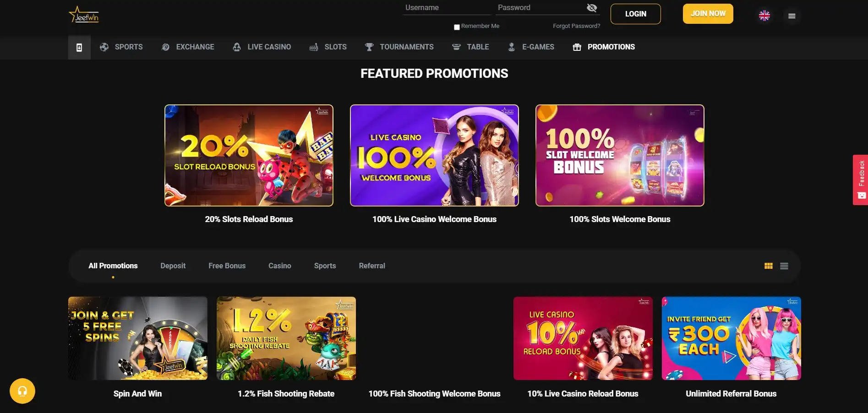
Task: Go to the Sports section
Action: [x=121, y=47]
